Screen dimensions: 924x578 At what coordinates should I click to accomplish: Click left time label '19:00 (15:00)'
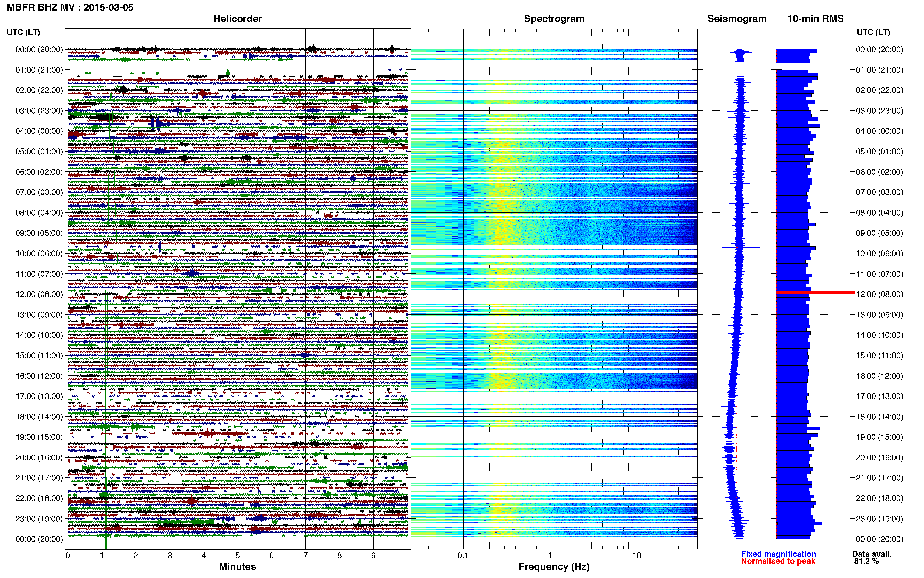(39, 437)
